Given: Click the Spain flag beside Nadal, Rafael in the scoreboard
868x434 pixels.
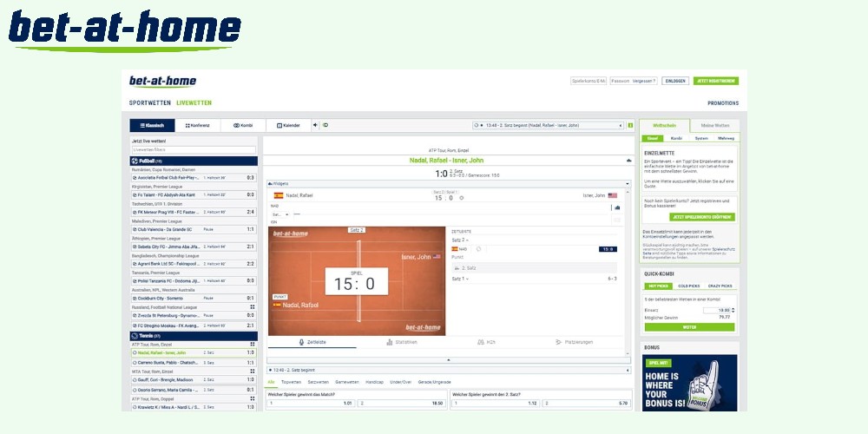Looking at the screenshot, I should pyautogui.click(x=279, y=195).
